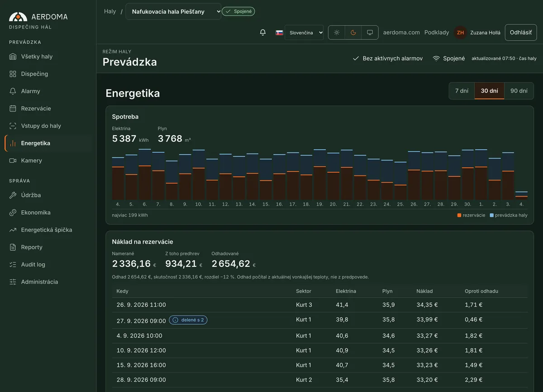Screen dimensions: 543x392
Task: Click the Haly breadcrumb link
Action: [110, 11]
